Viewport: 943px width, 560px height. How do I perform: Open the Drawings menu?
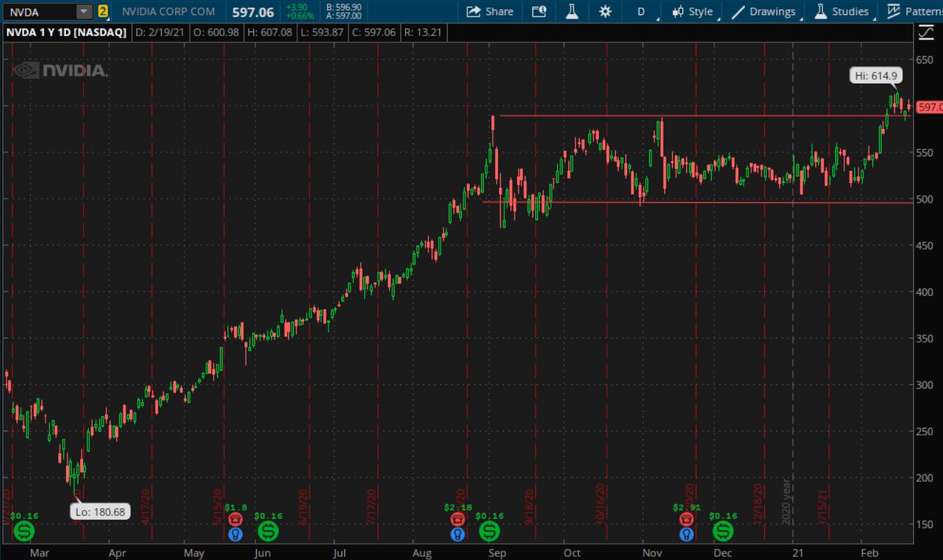(763, 12)
